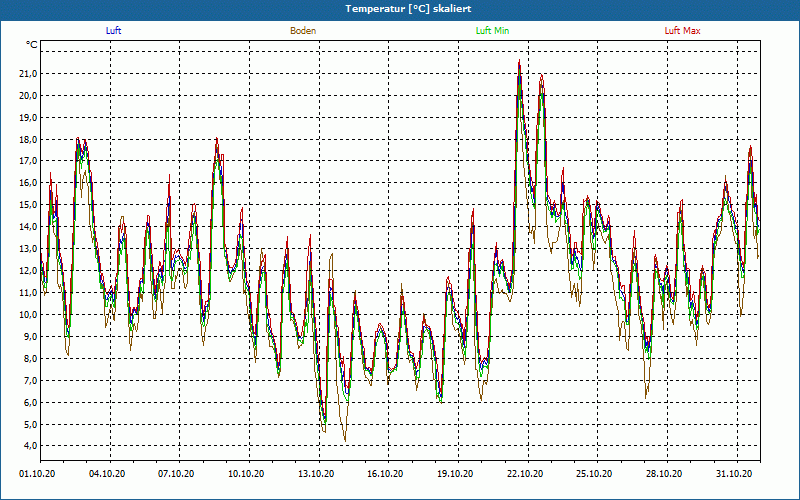Click the °C unit label on the axis
The width and height of the screenshot is (800, 500).
click(x=32, y=45)
